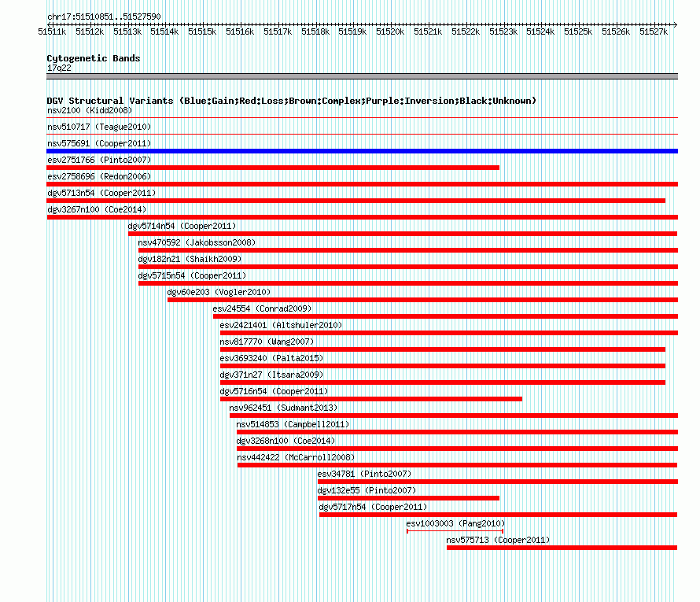The width and height of the screenshot is (700, 602).
Task: Click esv3693240 (Palta2015) label
Action: tap(271, 358)
